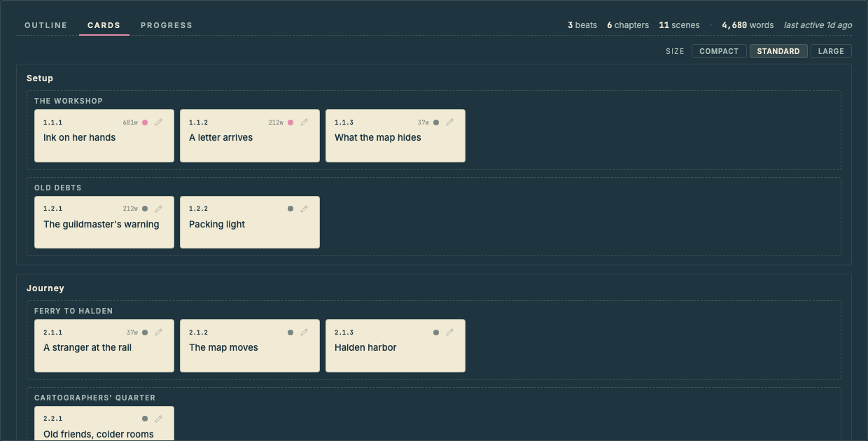Edit the 'Packing light' scene card
The image size is (868, 441).
[x=304, y=209]
